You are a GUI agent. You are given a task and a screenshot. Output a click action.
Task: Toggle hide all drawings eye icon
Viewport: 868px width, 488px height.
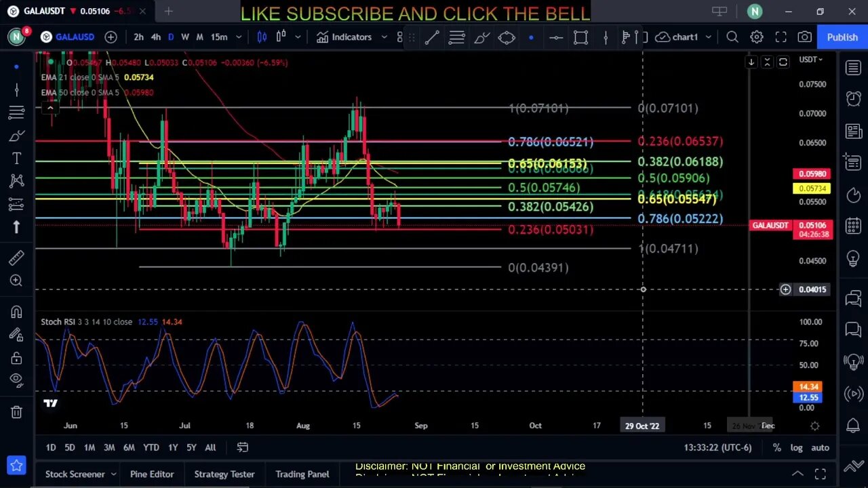[16, 380]
